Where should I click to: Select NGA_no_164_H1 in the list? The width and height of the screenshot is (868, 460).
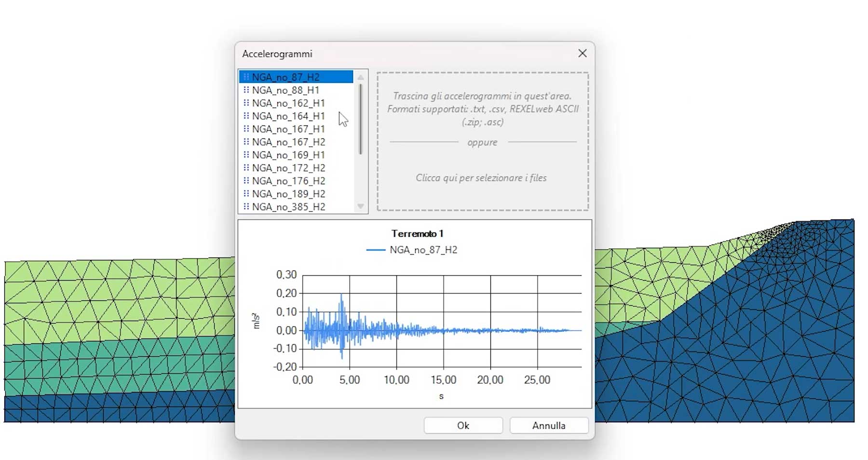point(288,116)
